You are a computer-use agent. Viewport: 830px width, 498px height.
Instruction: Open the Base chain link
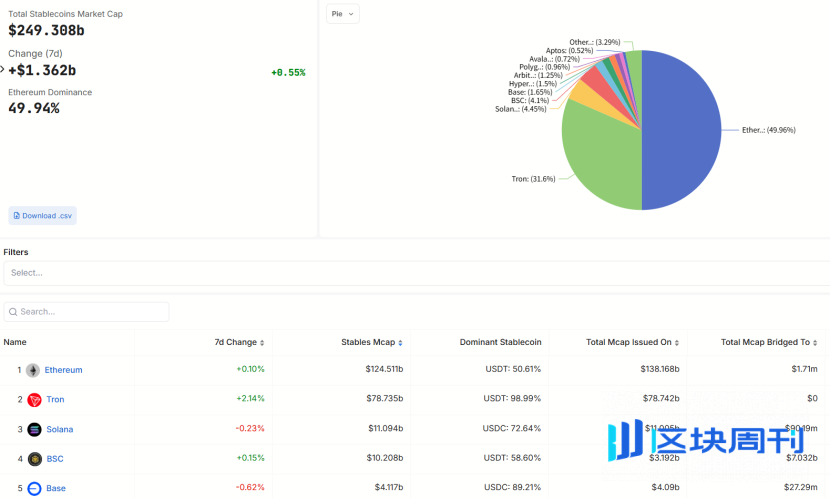56,488
